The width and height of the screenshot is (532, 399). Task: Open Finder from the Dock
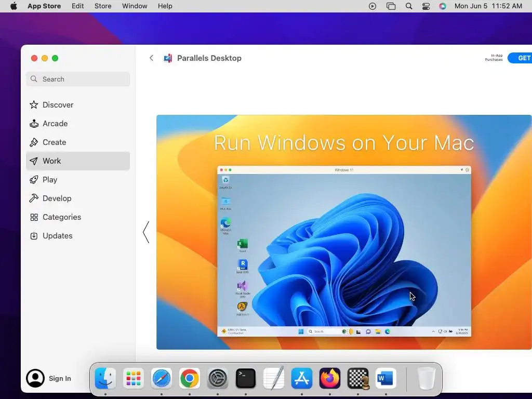coord(105,378)
